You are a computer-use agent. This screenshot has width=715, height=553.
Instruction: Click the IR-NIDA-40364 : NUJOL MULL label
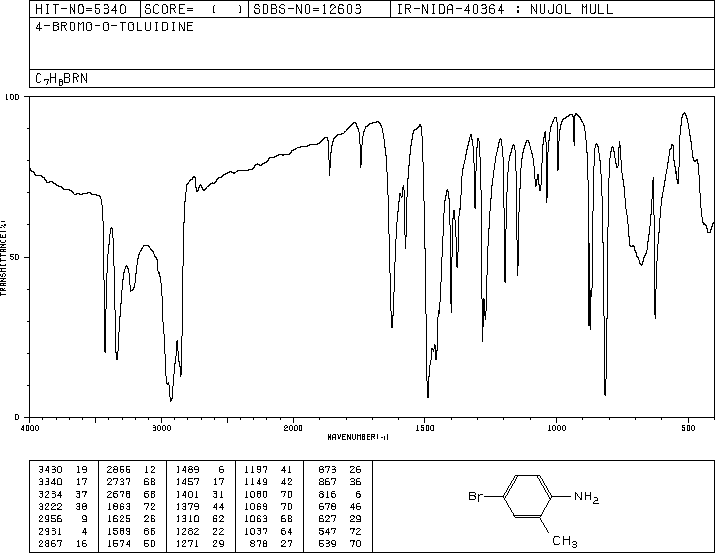click(x=505, y=9)
